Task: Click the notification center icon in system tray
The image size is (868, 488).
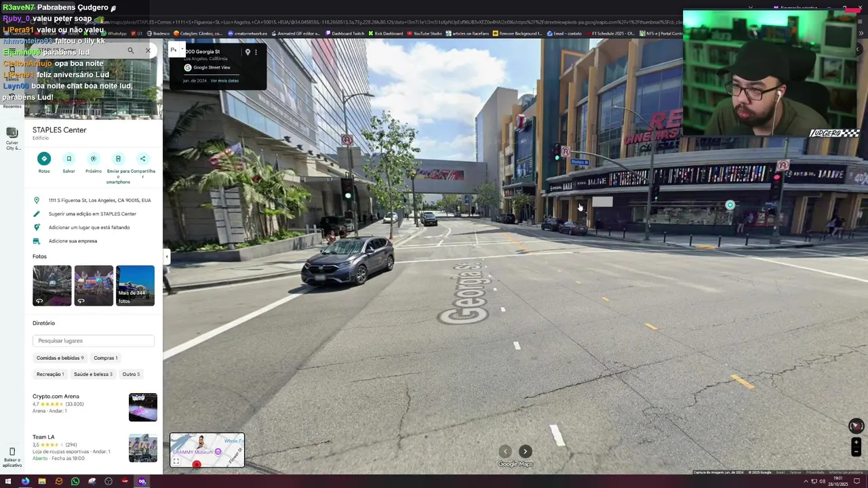Action: point(857,481)
